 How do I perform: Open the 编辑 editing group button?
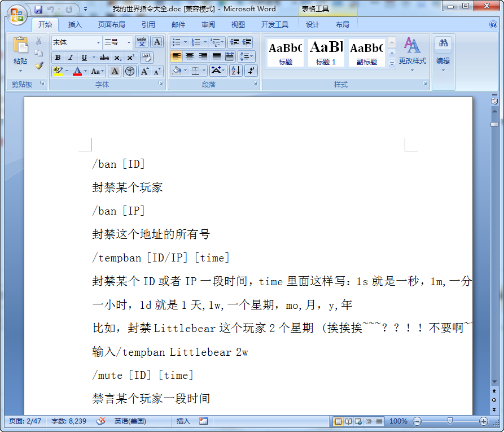point(443,55)
